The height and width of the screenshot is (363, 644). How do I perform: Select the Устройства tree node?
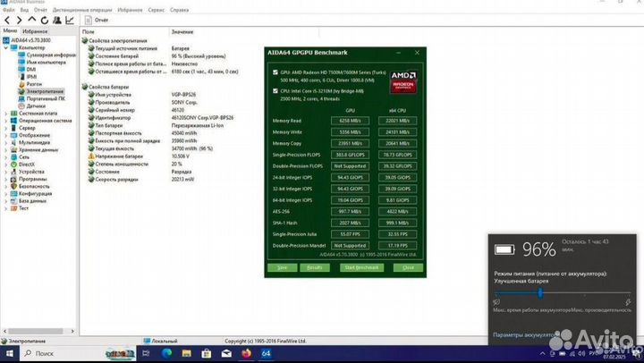(x=28, y=172)
